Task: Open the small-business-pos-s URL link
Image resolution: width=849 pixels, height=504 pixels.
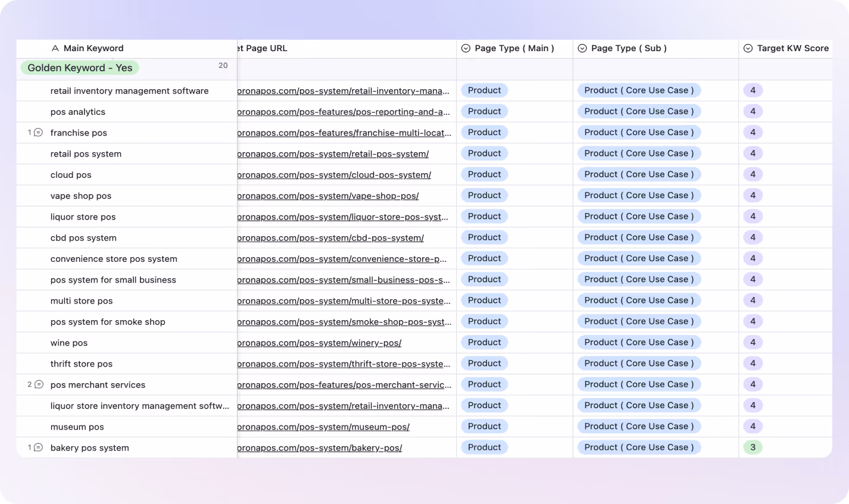Action: click(x=344, y=280)
